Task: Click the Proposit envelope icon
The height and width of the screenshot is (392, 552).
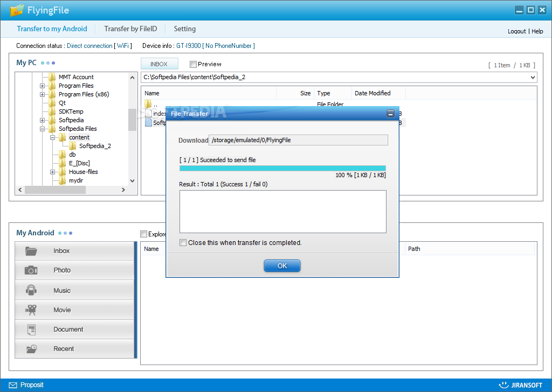Action: (x=13, y=385)
